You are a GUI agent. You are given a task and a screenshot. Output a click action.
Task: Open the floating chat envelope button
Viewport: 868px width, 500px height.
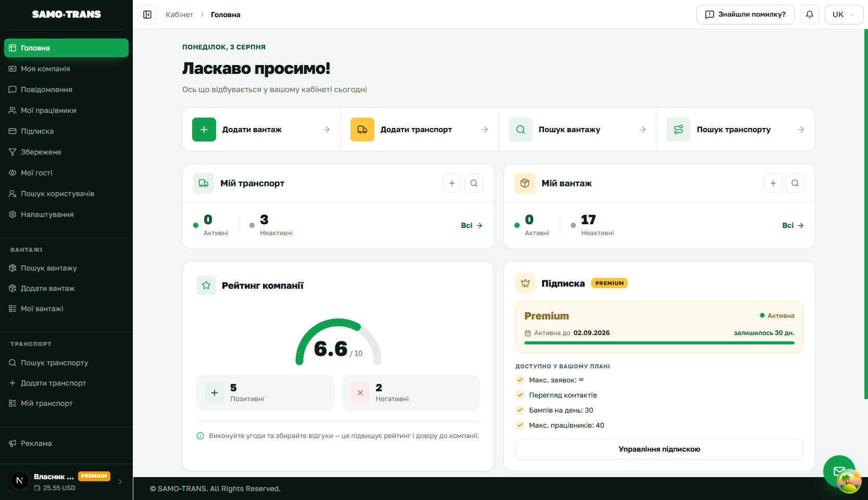pos(839,471)
